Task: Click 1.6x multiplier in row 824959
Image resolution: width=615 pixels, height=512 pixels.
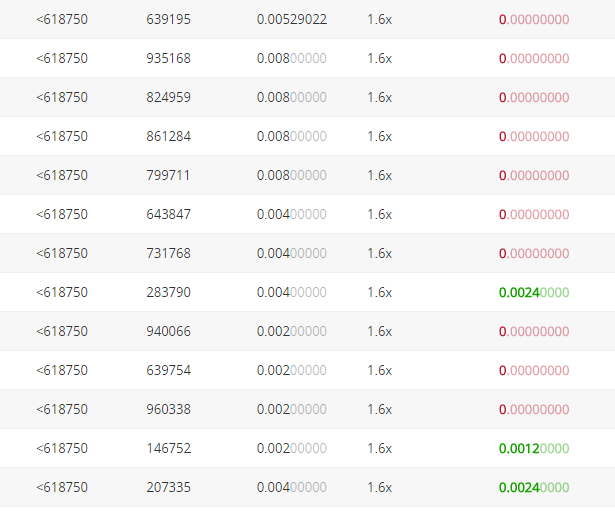Action: click(379, 97)
